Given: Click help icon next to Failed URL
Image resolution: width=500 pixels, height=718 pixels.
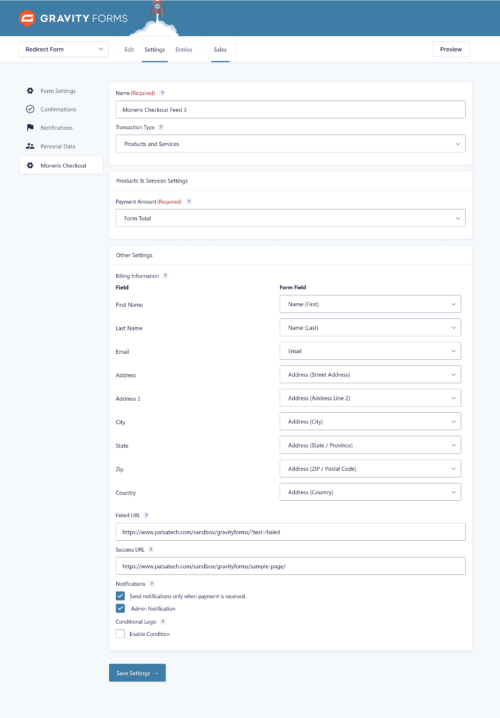Looking at the screenshot, I should tap(147, 515).
